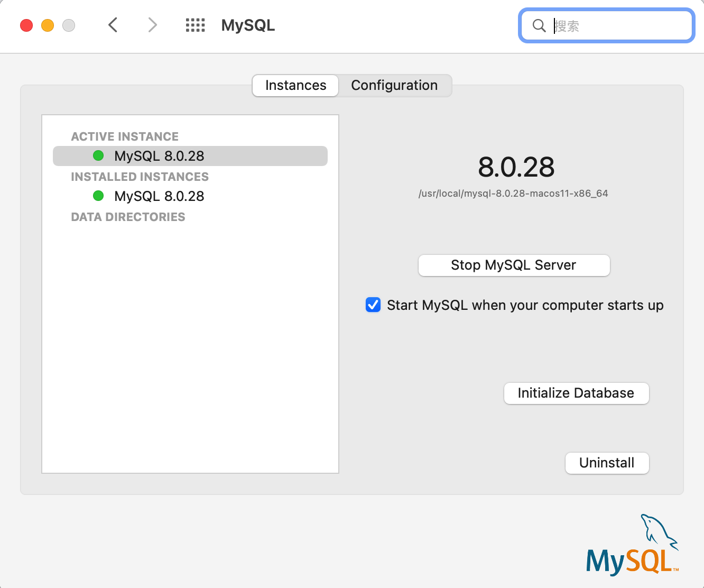Click the ACTIVE INSTANCE heading
704x588 pixels.
pyautogui.click(x=125, y=136)
